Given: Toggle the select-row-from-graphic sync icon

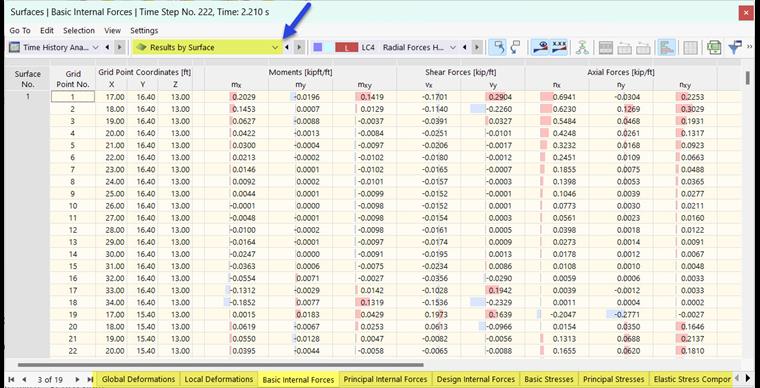Looking at the screenshot, I should [x=515, y=47].
